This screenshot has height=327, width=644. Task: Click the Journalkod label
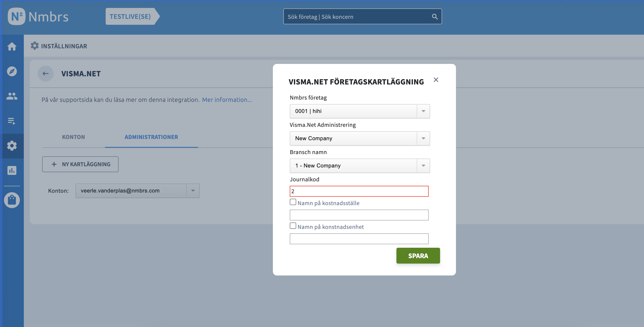(x=304, y=179)
